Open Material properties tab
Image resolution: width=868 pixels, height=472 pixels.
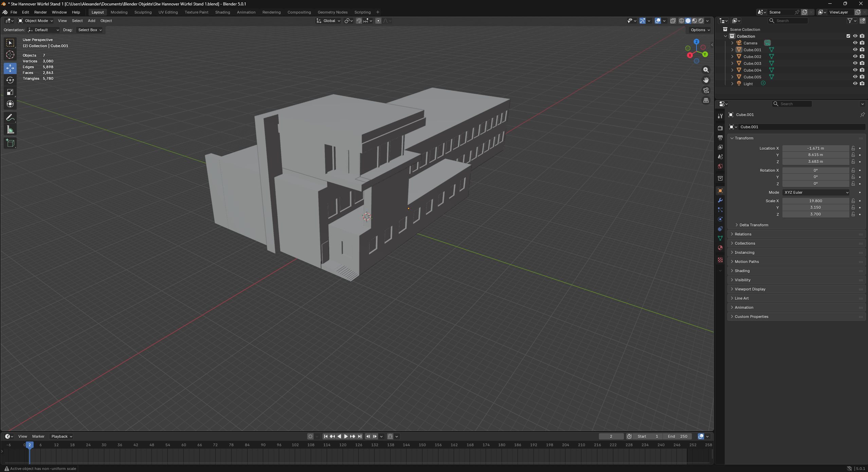[720, 248]
